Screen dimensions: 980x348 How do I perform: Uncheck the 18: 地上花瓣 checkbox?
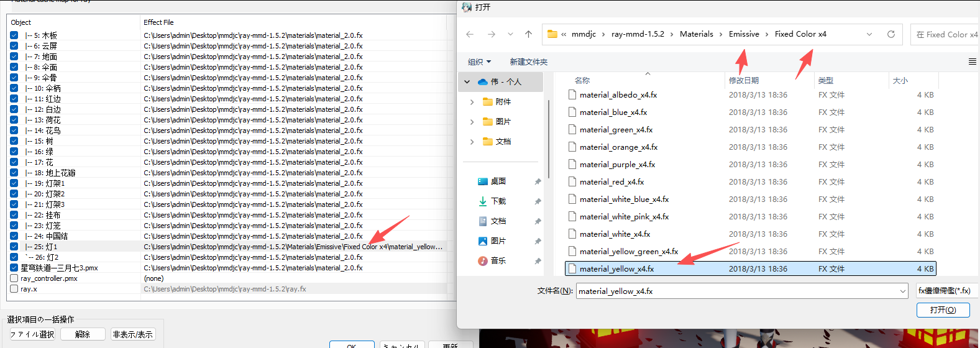click(x=14, y=173)
